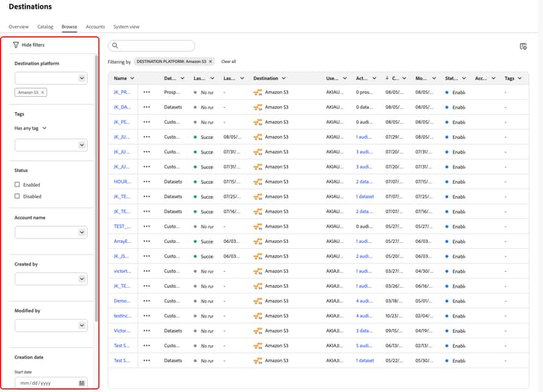Click the Clear all filters link

point(229,61)
